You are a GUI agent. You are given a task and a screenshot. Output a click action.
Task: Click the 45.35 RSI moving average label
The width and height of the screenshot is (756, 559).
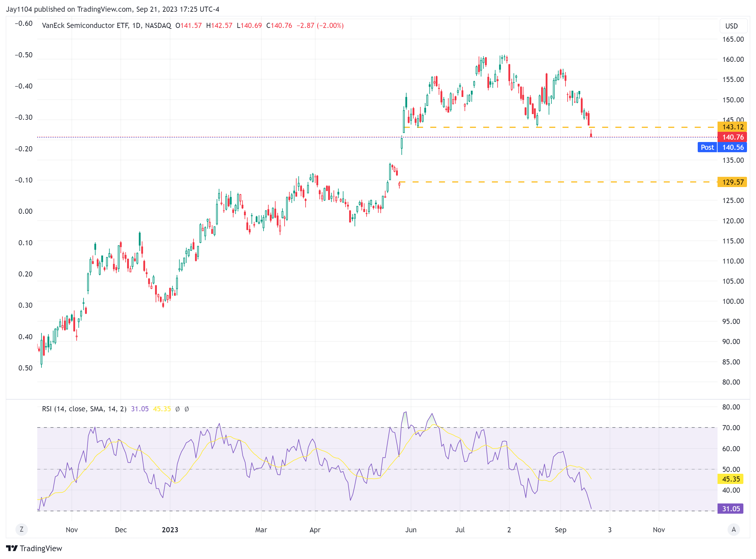[x=730, y=479]
